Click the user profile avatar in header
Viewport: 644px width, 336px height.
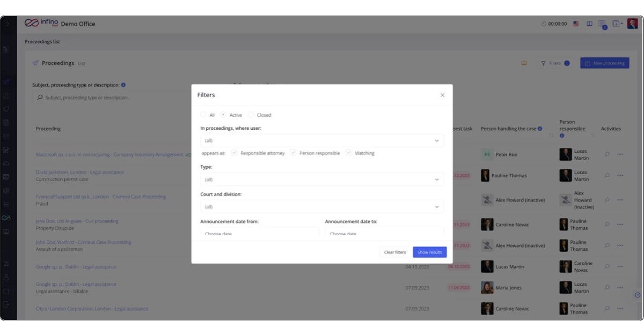pyautogui.click(x=632, y=24)
